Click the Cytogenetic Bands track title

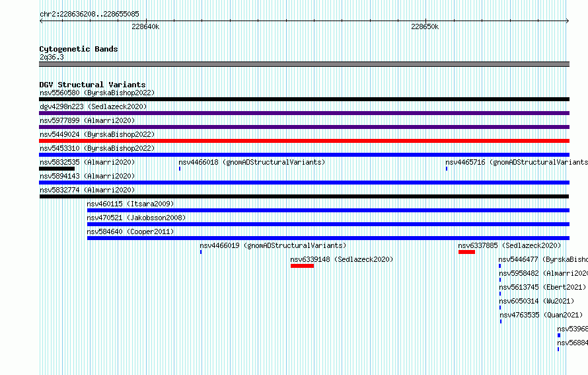[x=79, y=49]
